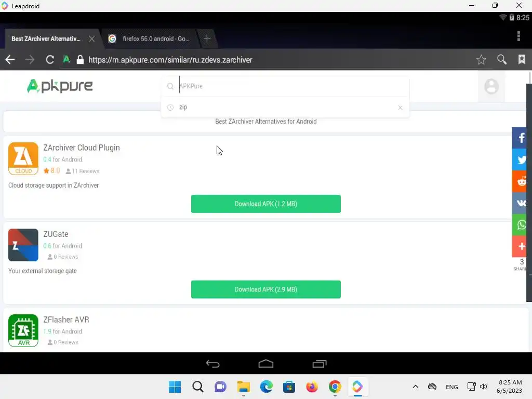The height and width of the screenshot is (399, 532).
Task: Select the URL text in the address bar
Action: 170,60
